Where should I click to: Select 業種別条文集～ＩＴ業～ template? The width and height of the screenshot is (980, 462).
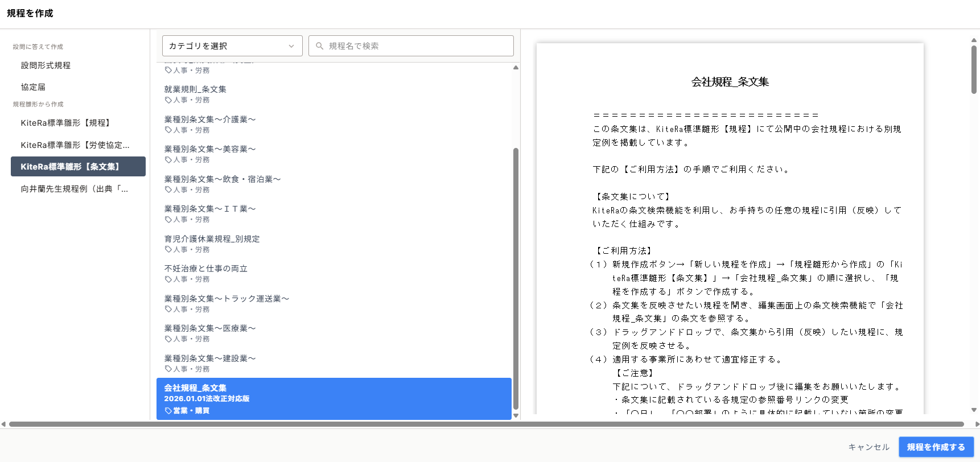click(334, 214)
